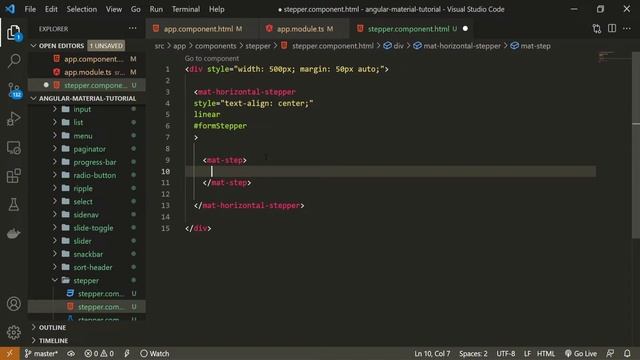This screenshot has width=640, height=360.
Task: Open the Help menu
Action: pyautogui.click(x=216, y=9)
